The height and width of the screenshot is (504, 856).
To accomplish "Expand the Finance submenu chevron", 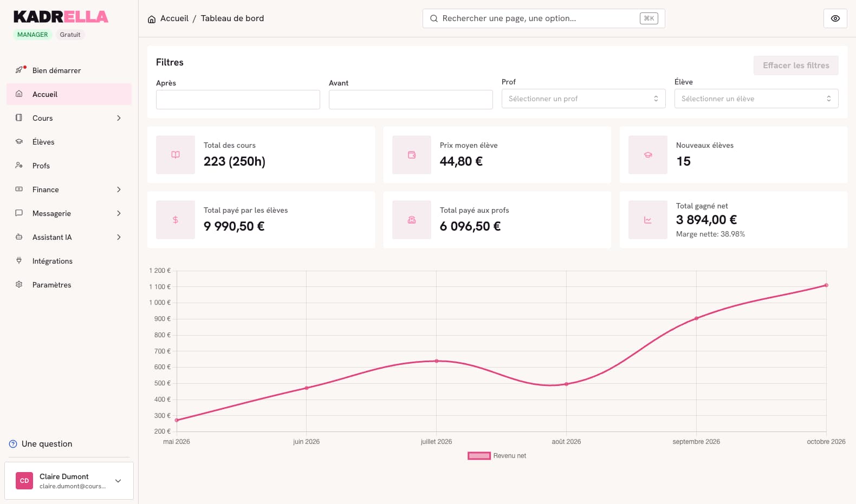I will 119,189.
